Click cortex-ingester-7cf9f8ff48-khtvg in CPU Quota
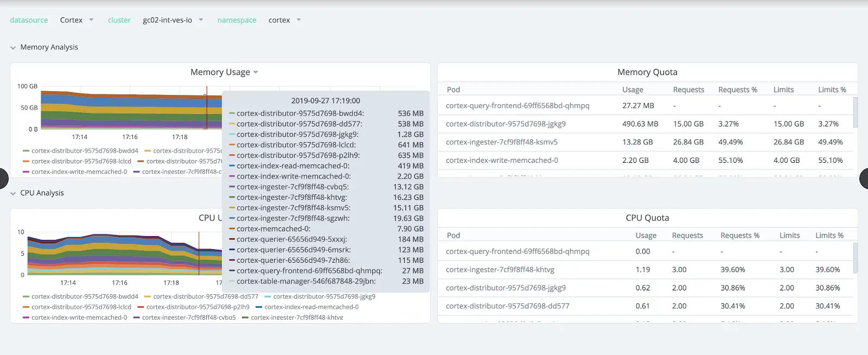 (500, 269)
